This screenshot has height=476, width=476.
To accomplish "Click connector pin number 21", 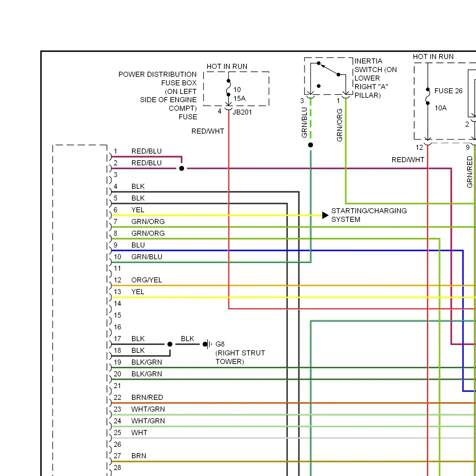I will (x=117, y=386).
